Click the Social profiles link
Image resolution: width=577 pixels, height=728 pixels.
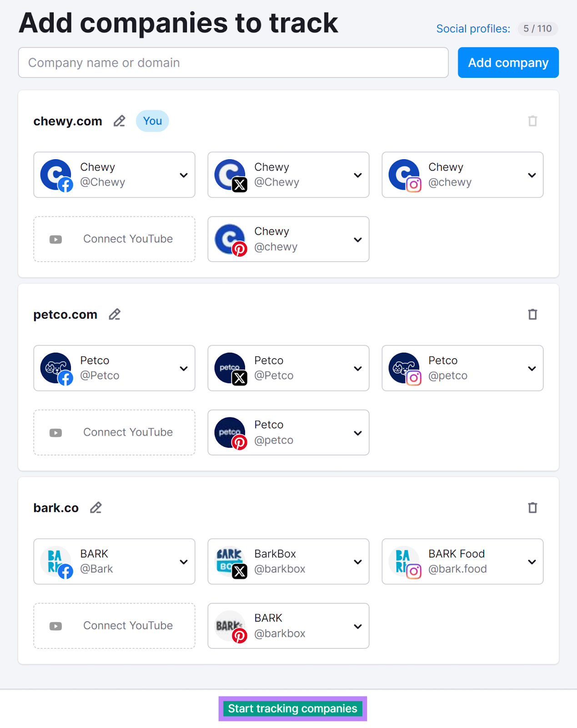tap(473, 28)
